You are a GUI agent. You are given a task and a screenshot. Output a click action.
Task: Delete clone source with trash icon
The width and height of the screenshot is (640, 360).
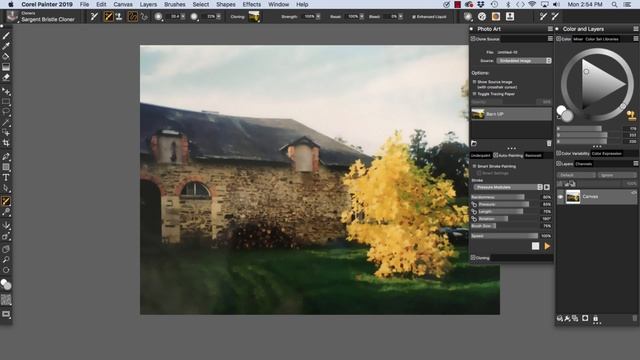[x=549, y=143]
